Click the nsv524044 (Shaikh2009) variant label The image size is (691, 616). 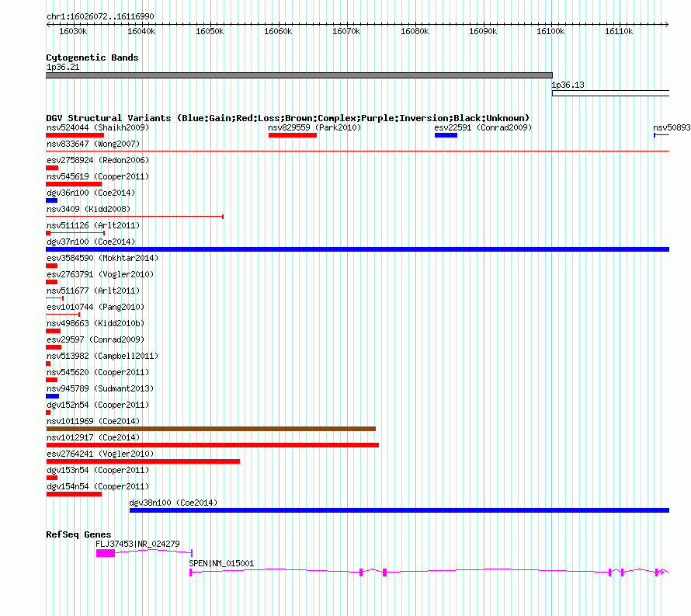98,127
